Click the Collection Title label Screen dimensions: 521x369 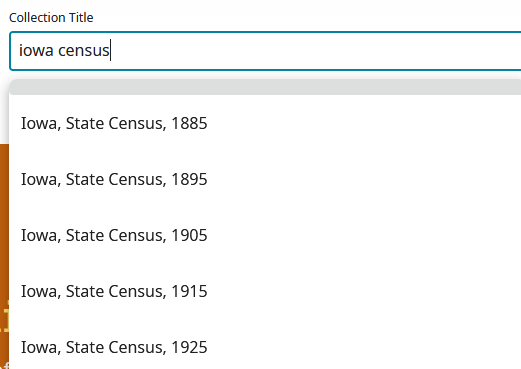click(x=51, y=18)
